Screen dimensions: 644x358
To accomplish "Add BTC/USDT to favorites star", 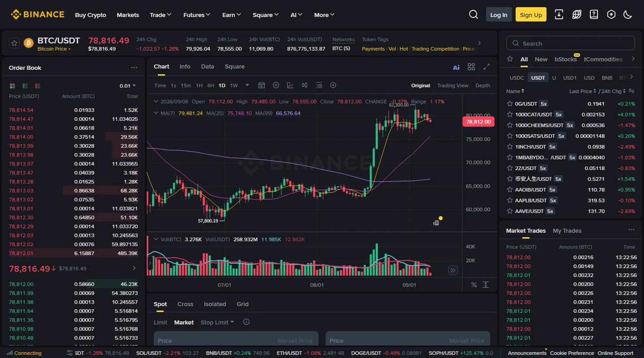I will pyautogui.click(x=14, y=43).
